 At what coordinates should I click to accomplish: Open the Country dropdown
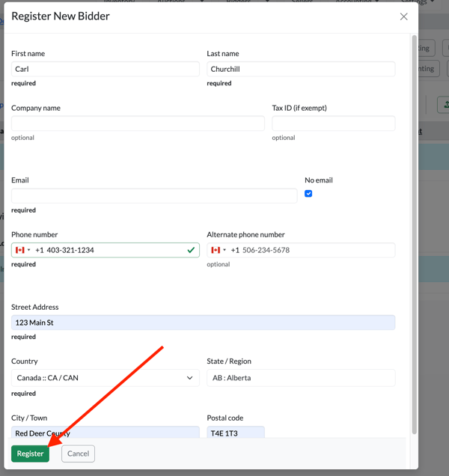(x=106, y=378)
